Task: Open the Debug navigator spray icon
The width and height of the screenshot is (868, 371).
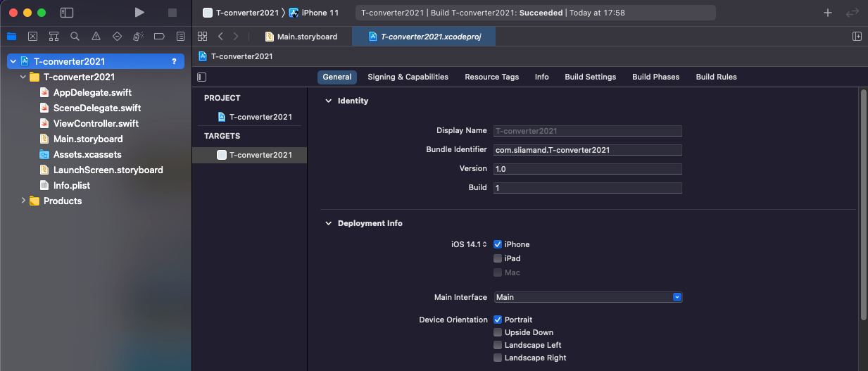Action: 138,37
